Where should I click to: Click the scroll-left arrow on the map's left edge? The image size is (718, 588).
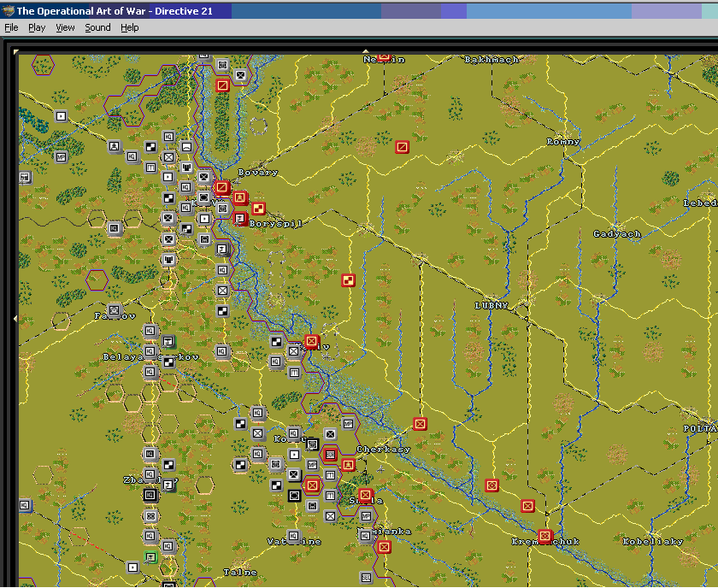click(15, 318)
